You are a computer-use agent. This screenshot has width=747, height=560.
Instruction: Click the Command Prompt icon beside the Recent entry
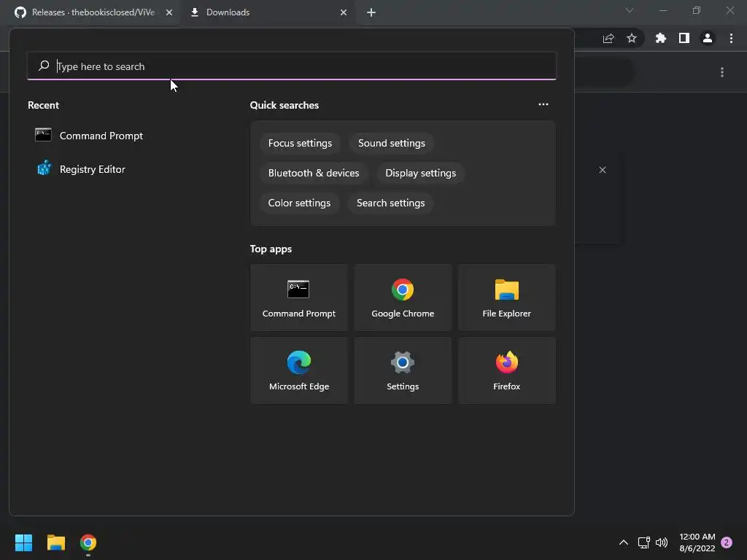pos(43,135)
